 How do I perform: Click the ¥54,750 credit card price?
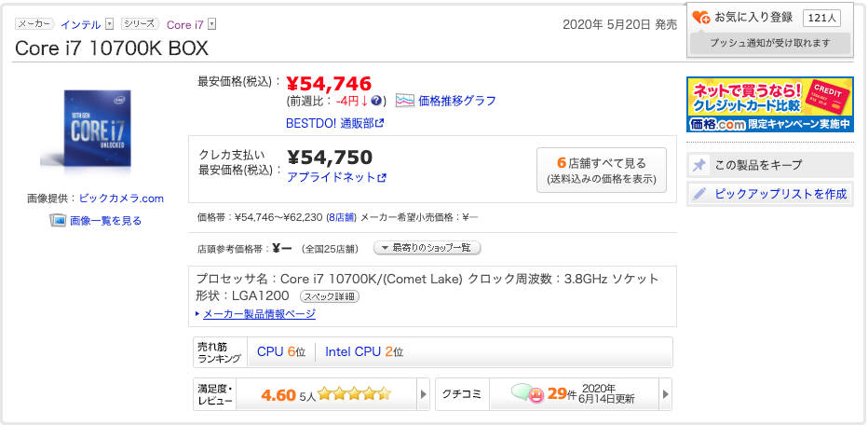(x=330, y=158)
